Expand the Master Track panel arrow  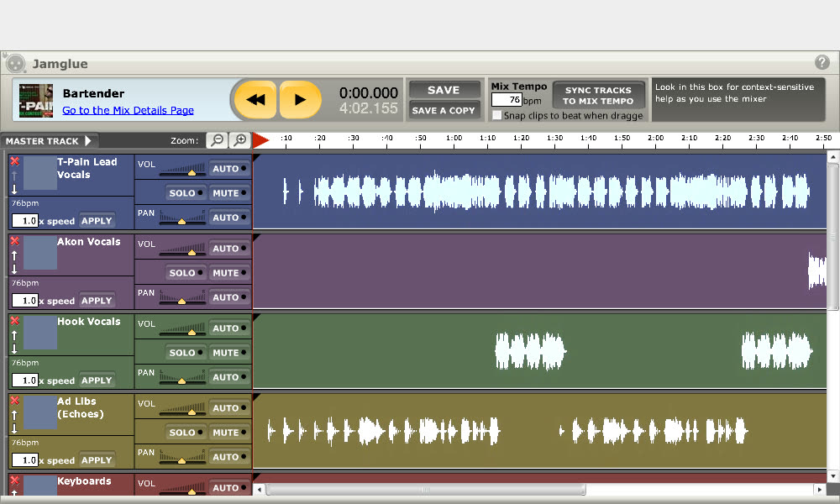tap(88, 141)
